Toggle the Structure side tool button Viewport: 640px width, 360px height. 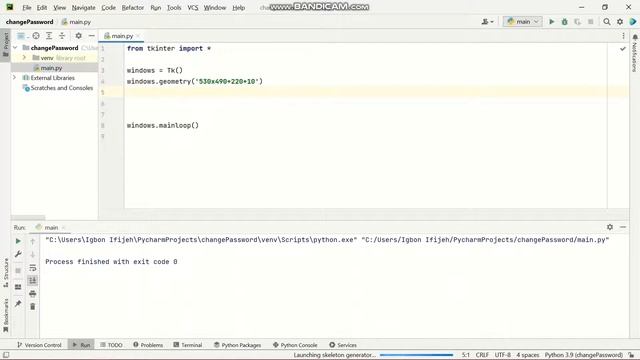[x=5, y=272]
